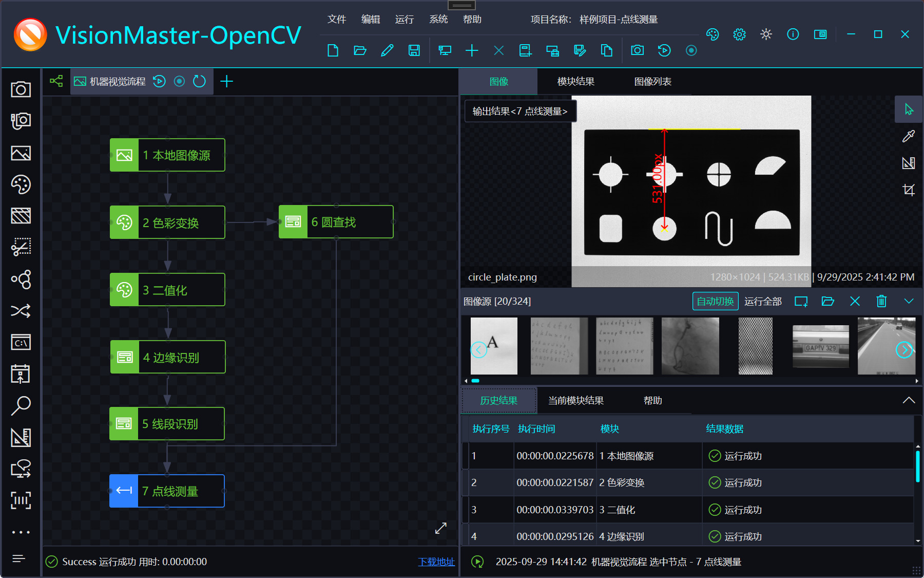
Task: Select the license plate GAPIV 329 thumbnail
Action: coord(820,347)
